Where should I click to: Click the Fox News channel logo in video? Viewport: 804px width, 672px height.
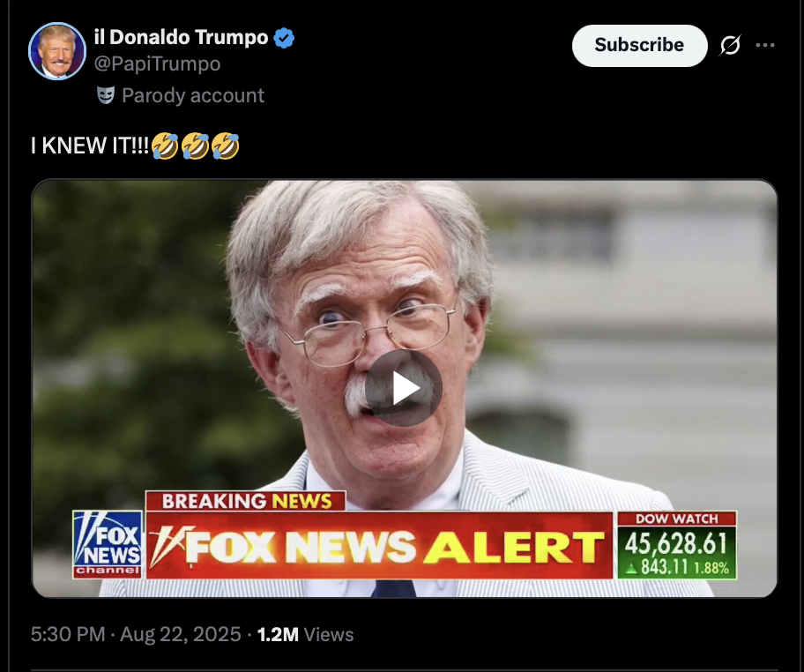(x=108, y=544)
